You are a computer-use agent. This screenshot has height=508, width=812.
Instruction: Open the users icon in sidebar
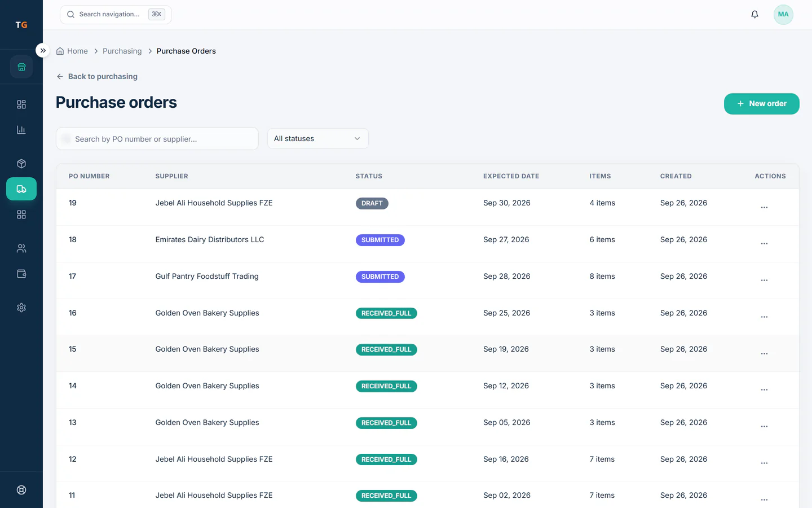(x=21, y=248)
